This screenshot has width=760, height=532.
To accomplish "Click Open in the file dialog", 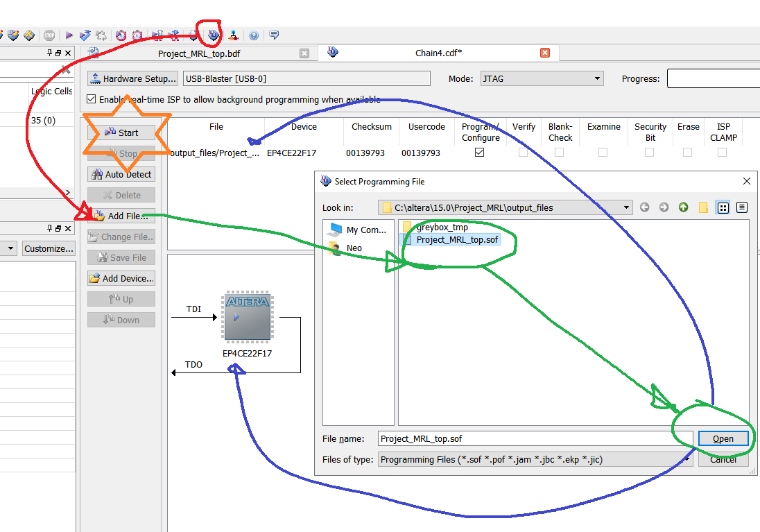I will coord(723,438).
